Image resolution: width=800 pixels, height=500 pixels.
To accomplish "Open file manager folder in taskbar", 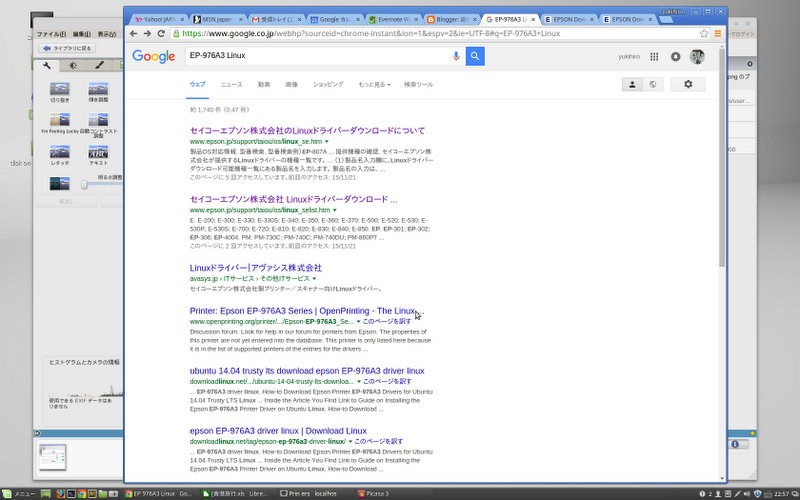I will (x=103, y=494).
